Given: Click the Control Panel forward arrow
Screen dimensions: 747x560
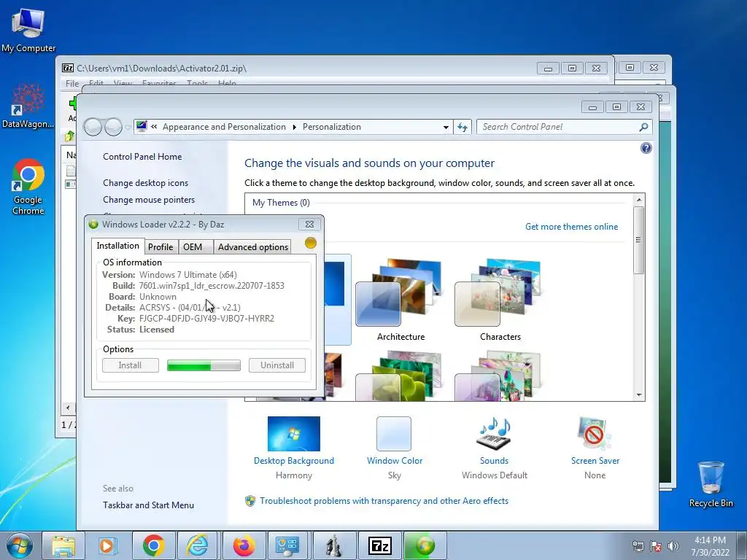Looking at the screenshot, I should point(113,127).
